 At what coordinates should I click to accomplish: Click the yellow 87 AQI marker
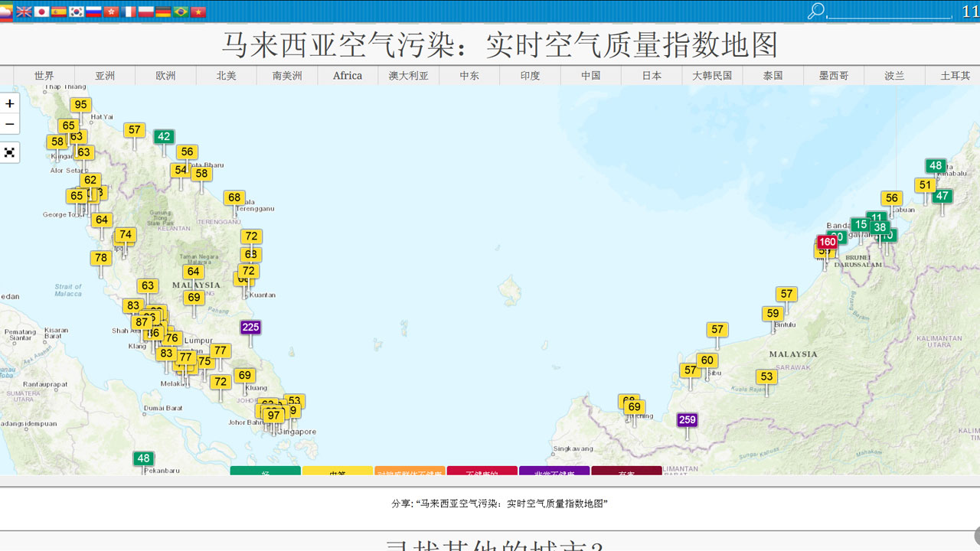click(x=142, y=323)
